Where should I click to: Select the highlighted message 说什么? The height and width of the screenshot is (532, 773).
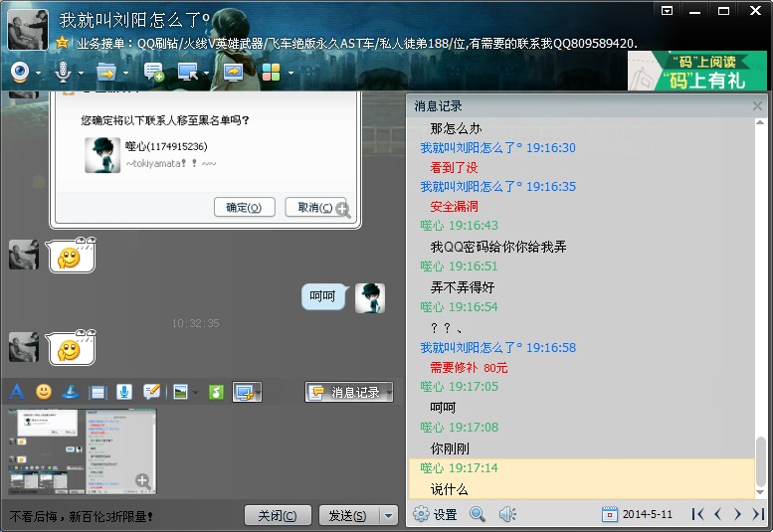pos(582,479)
